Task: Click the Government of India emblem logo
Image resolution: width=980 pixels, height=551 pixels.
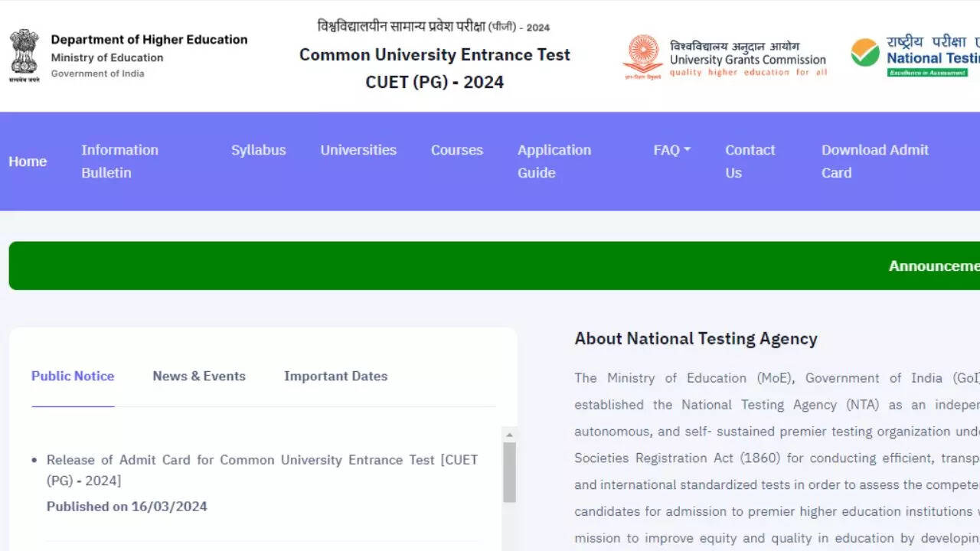Action: point(24,55)
